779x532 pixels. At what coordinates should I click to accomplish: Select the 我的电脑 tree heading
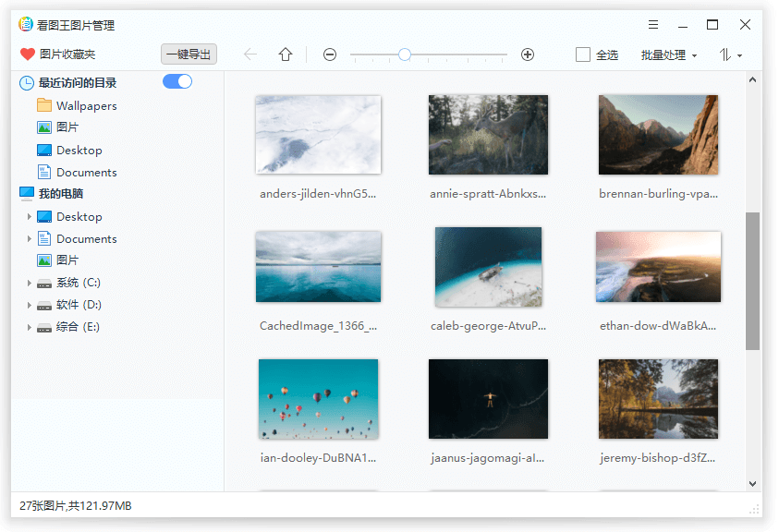(x=61, y=194)
